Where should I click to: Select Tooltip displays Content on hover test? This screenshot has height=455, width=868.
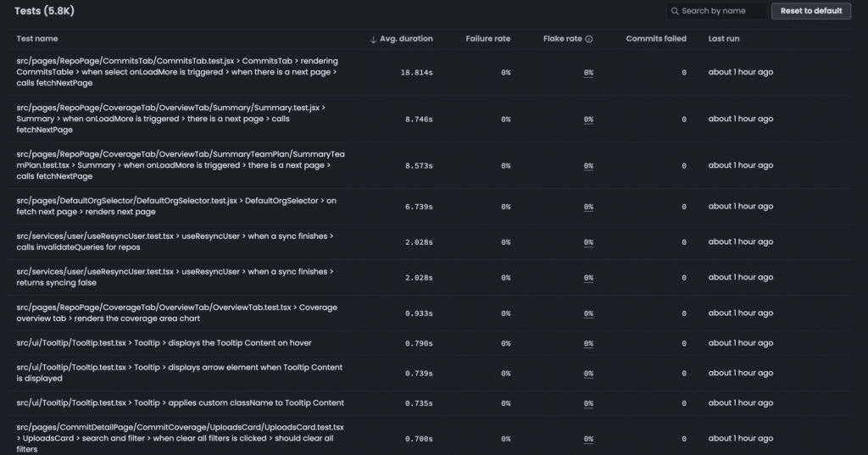pyautogui.click(x=164, y=342)
